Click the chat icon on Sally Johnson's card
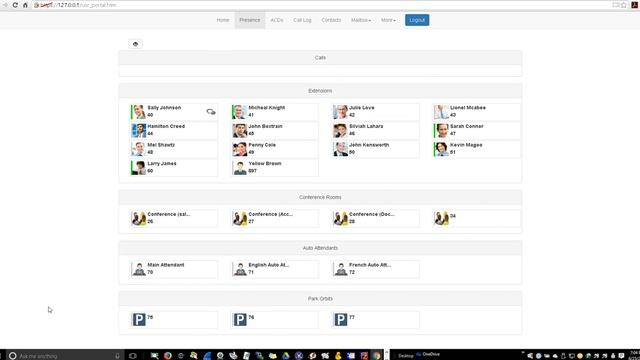This screenshot has width=640, height=360. point(211,111)
